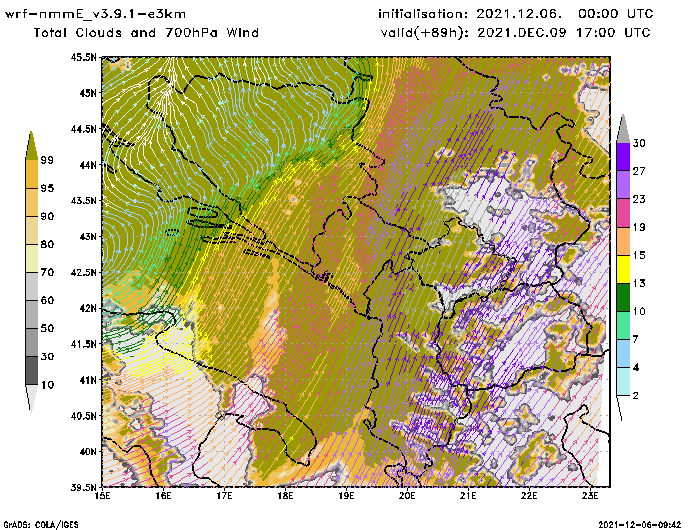This screenshot has width=700, height=530.
Task: Click the cloud legend swatch between 80 and 90
Action: (31, 230)
